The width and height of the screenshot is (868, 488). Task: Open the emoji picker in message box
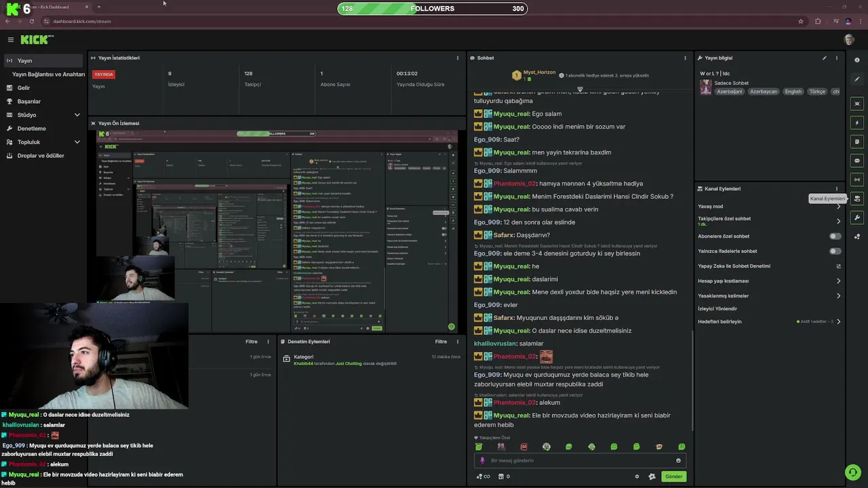[678, 461]
